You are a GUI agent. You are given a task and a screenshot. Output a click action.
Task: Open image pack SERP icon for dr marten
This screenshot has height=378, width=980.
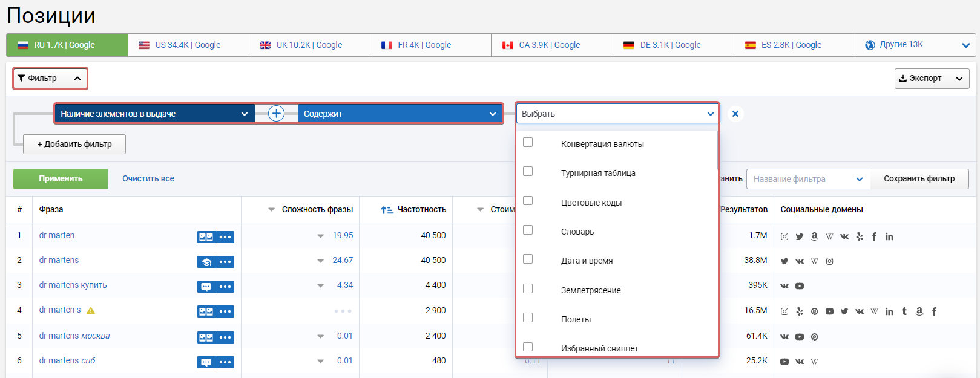coord(206,237)
